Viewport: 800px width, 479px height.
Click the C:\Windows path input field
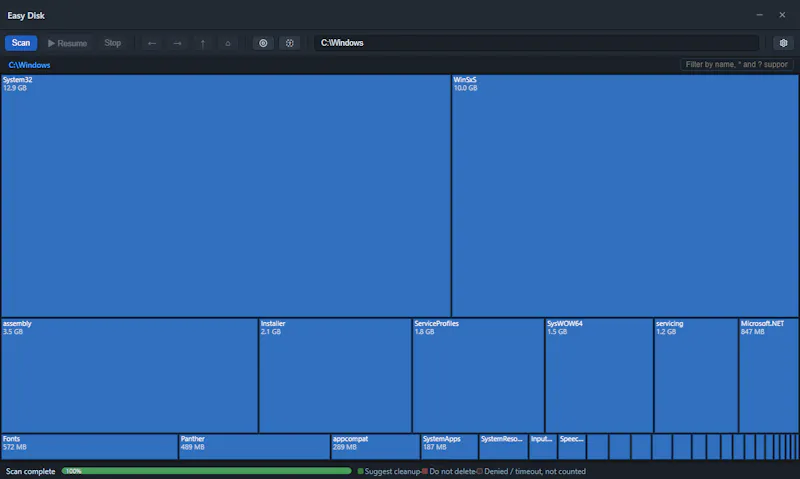click(536, 43)
